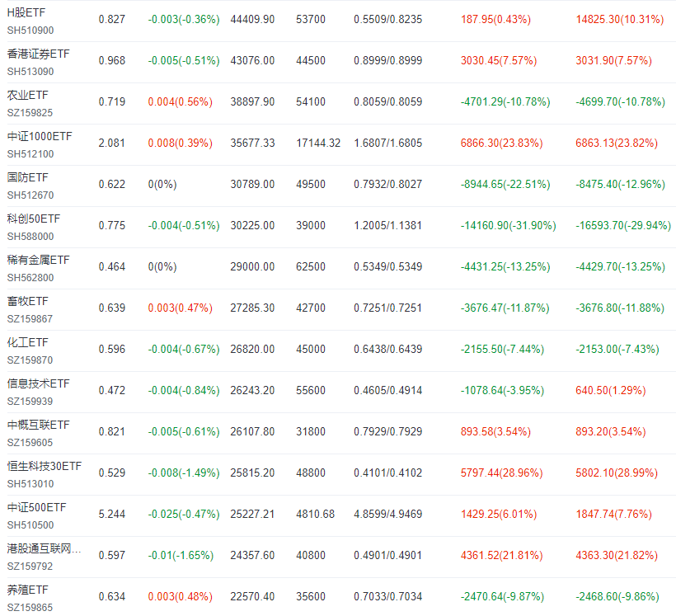Click profit 893.58(3.54%)
This screenshot has height=616, width=676.
495,431
